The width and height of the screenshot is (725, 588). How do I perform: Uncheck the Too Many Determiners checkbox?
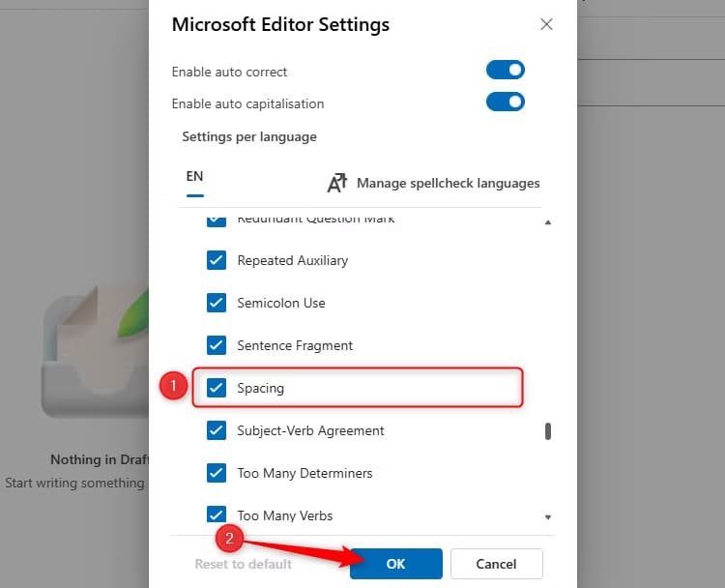pos(217,473)
